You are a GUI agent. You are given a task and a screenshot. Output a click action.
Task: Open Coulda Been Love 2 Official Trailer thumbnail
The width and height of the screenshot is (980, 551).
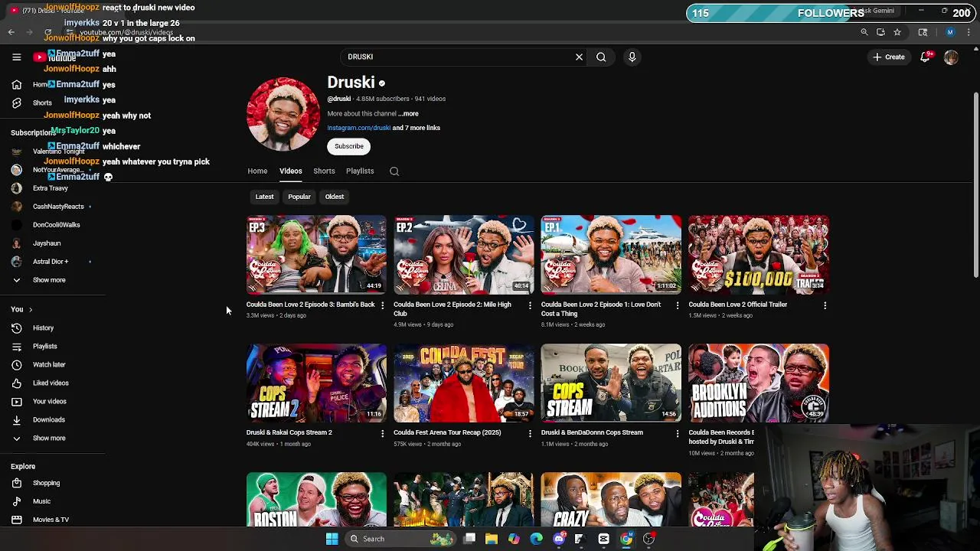coord(758,255)
